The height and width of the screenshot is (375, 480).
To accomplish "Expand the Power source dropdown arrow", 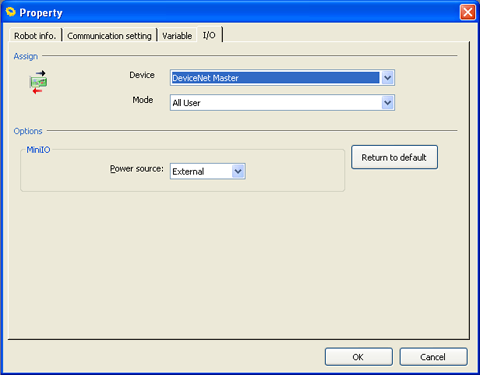I will (x=238, y=171).
